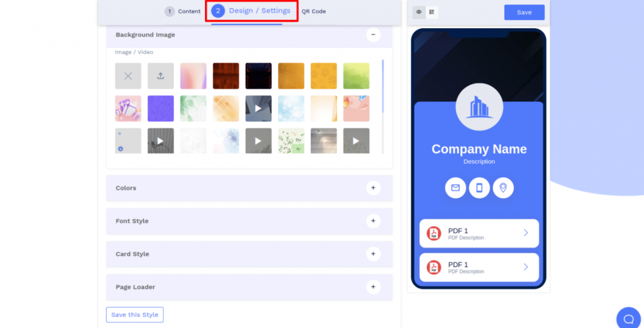Expand the Card Style section

click(373, 254)
